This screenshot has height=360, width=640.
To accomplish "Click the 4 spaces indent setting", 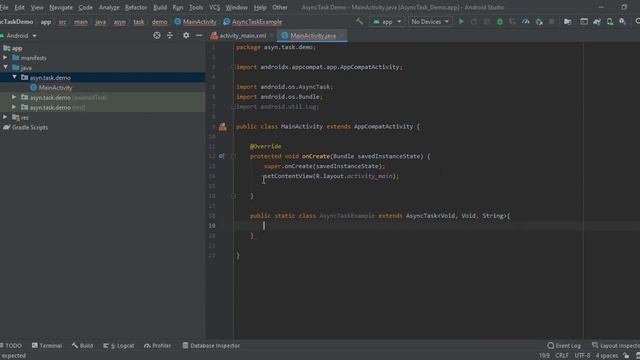I will pos(607,356).
